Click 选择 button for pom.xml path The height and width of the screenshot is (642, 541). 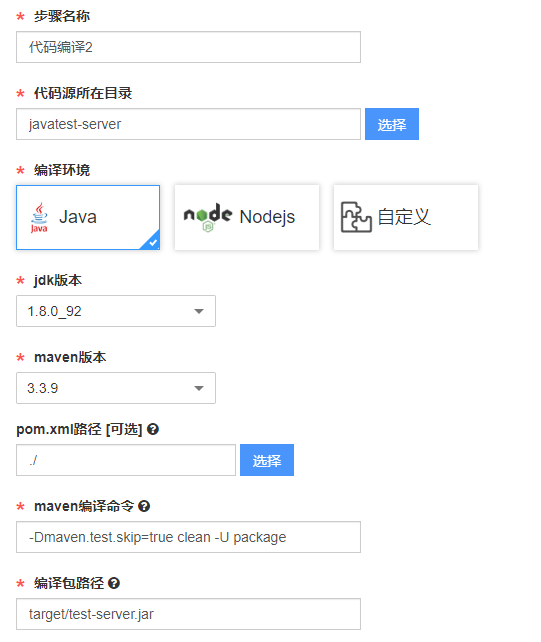coord(267,460)
